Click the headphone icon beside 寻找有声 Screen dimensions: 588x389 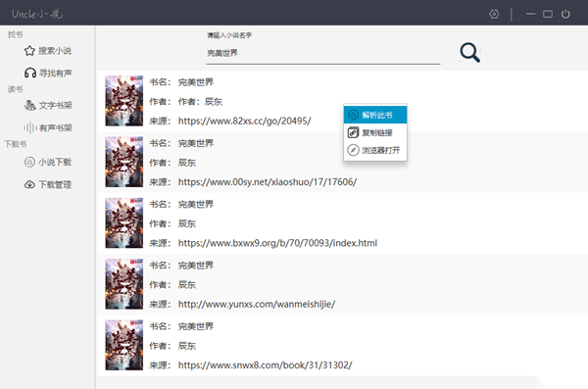coord(30,73)
